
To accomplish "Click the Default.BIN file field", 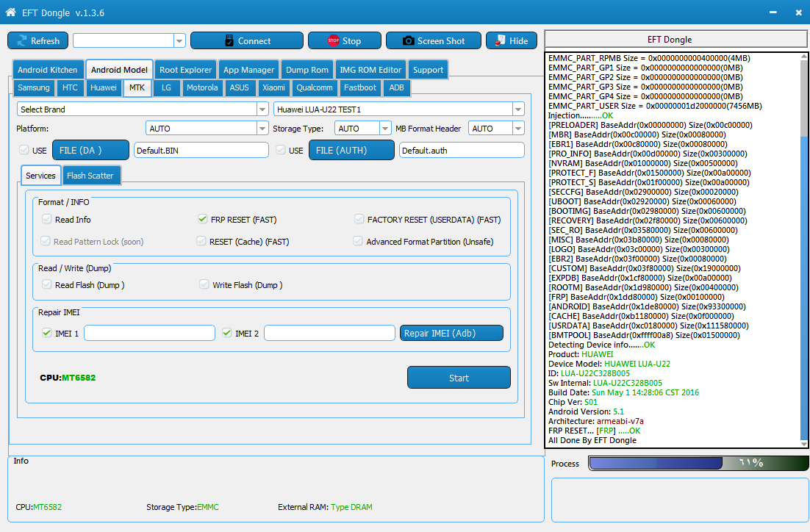I will (201, 151).
